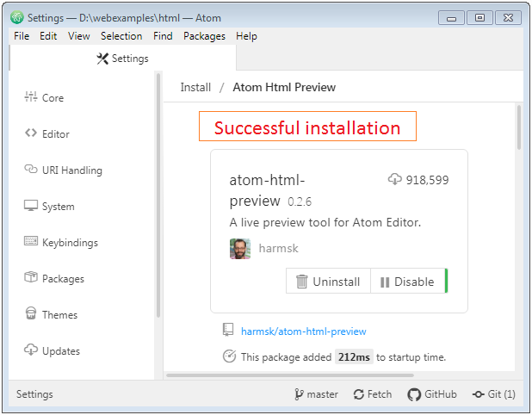
Task: Select the Settings tab
Action: pyautogui.click(x=122, y=59)
